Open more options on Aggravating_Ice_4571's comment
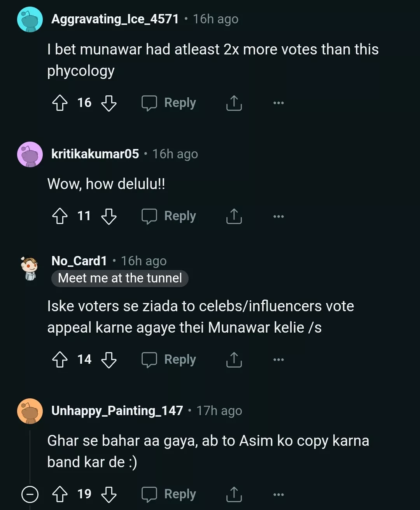The height and width of the screenshot is (510, 420). (278, 103)
